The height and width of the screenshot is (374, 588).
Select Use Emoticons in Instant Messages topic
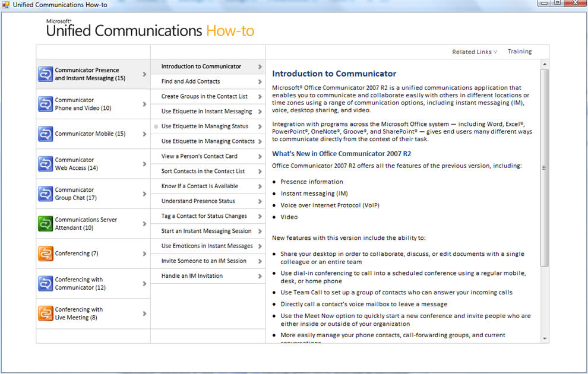pyautogui.click(x=207, y=246)
